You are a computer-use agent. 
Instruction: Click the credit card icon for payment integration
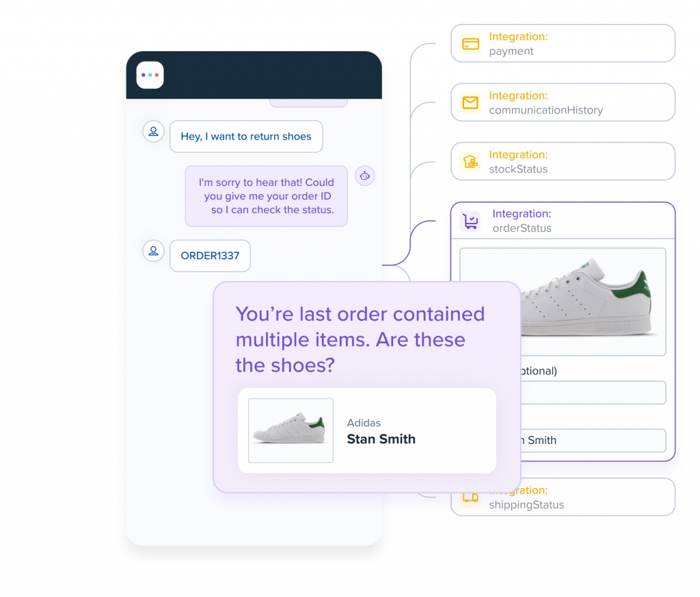pos(470,44)
